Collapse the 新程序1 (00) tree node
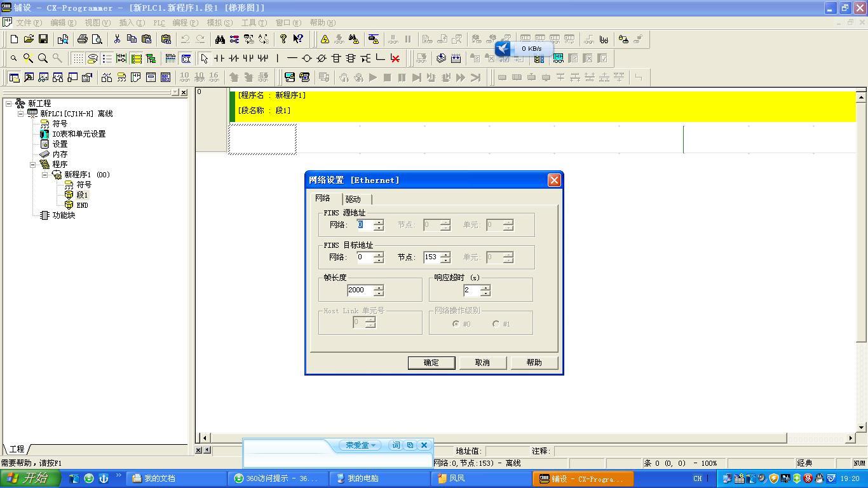The height and width of the screenshot is (488, 868). pos(44,175)
